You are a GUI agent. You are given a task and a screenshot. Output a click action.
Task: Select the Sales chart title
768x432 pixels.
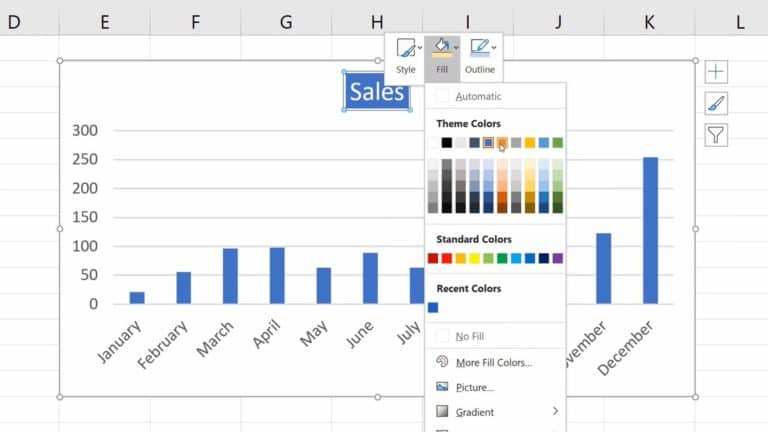pos(377,91)
